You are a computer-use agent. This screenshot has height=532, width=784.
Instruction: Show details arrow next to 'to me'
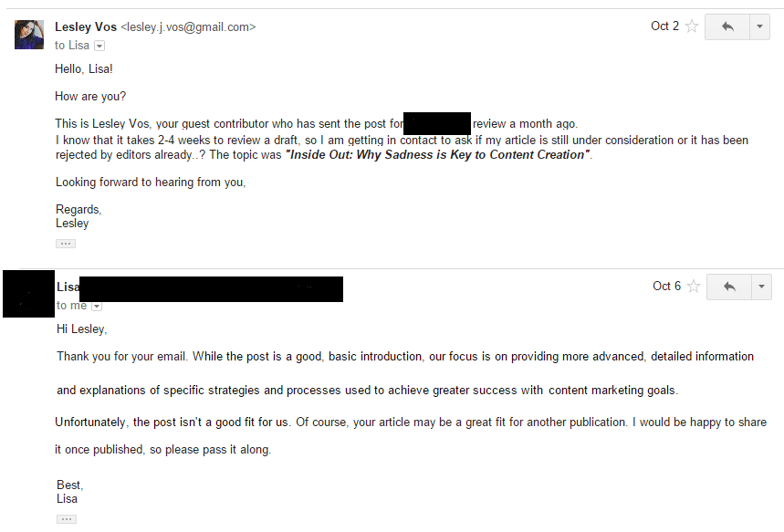(97, 306)
